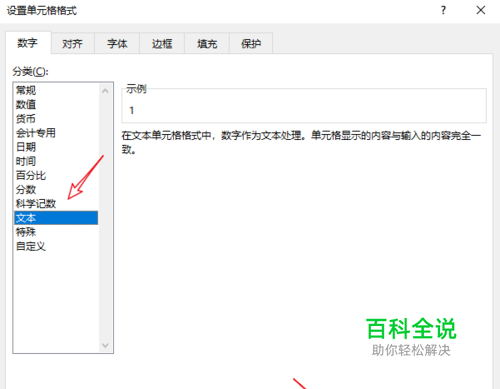
Task: Select 时间 category
Action: click(x=56, y=161)
